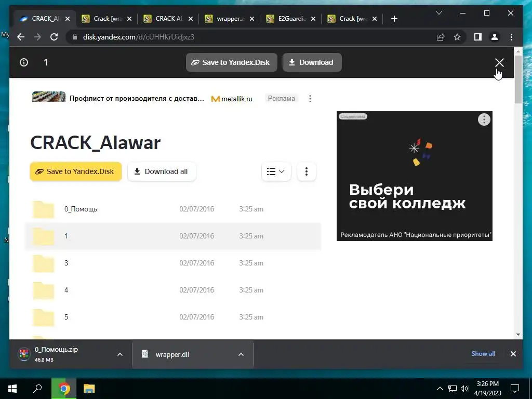Open a new browser tab

(x=394, y=19)
